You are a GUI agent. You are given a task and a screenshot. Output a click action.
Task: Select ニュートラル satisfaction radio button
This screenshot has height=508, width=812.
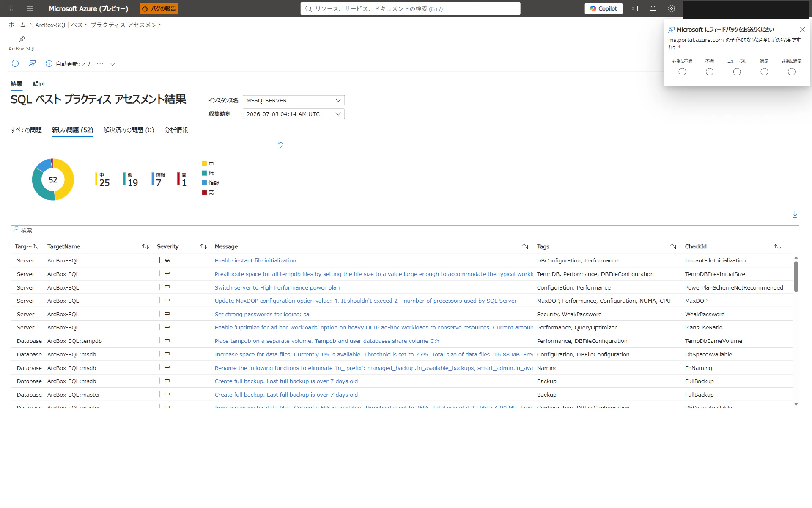tap(737, 72)
